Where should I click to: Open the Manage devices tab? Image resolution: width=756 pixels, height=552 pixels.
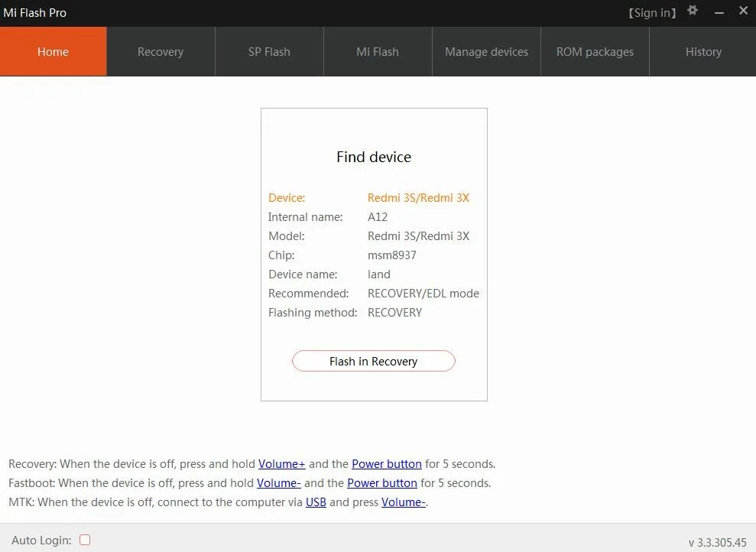[486, 51]
